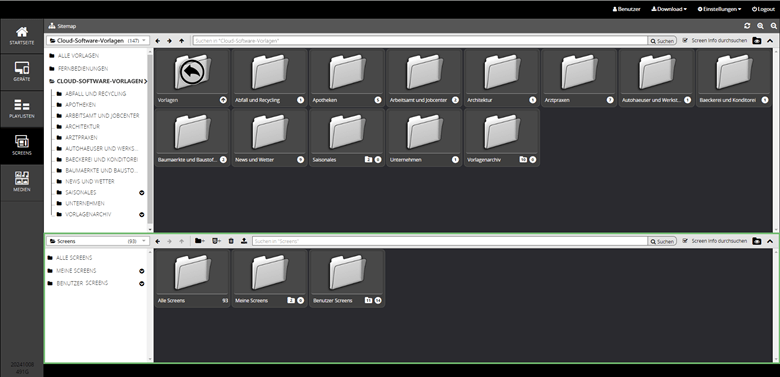Open the Medien library icon

(x=22, y=182)
